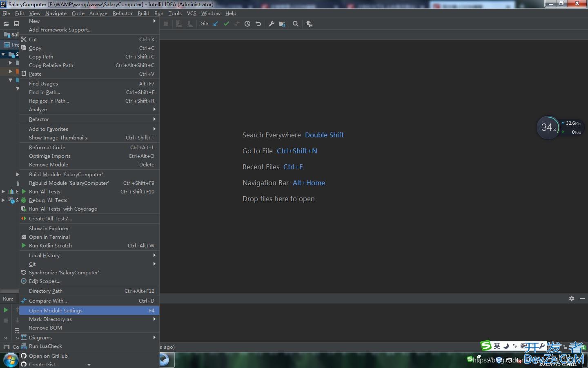The image size is (588, 368).
Task: Click the magnifier Search Everywhere icon
Action: tap(296, 24)
